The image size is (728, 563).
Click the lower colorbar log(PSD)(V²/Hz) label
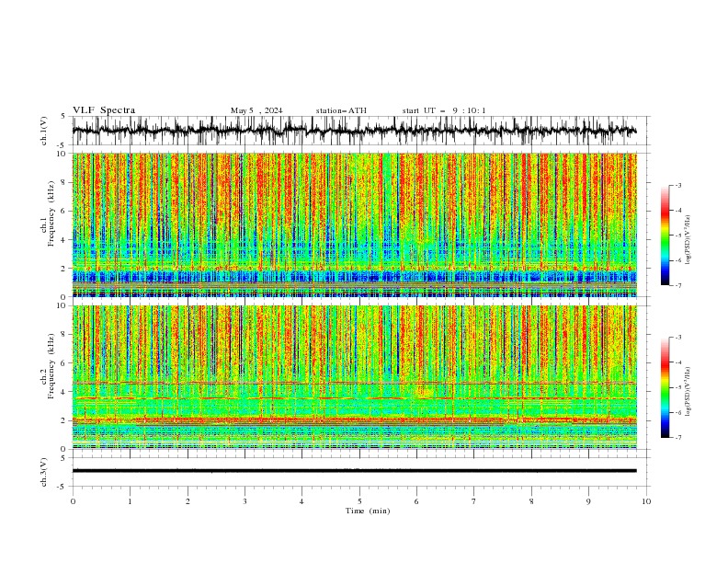(688, 391)
